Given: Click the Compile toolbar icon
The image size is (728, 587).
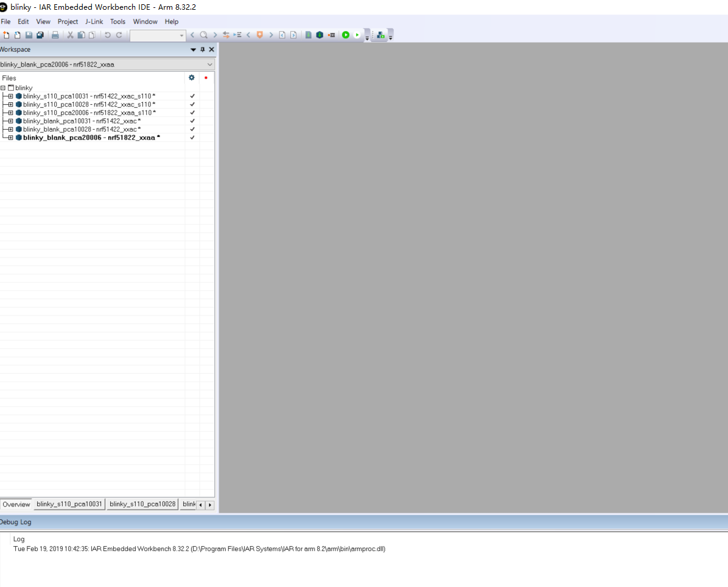Looking at the screenshot, I should (x=308, y=35).
